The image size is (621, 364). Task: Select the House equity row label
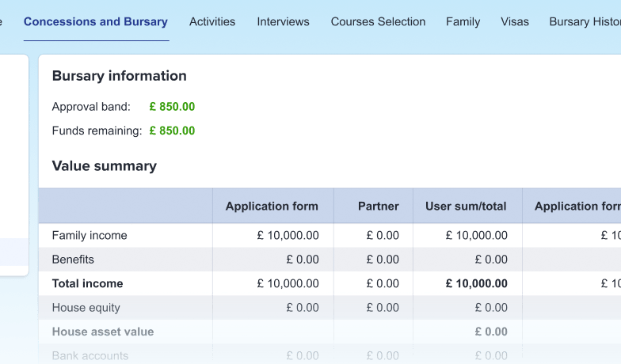86,308
